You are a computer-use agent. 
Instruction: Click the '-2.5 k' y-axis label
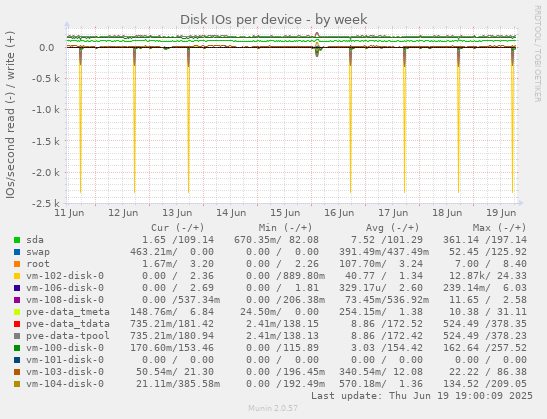(46, 203)
